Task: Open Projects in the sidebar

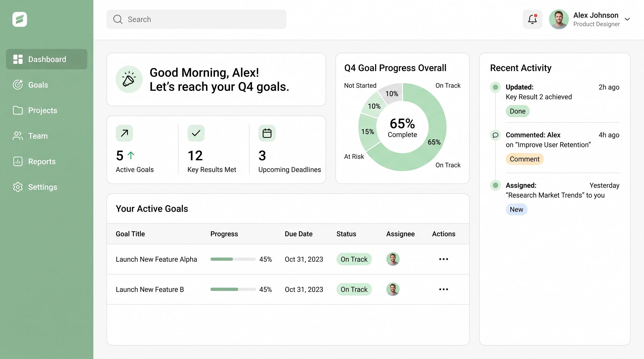Action: [35, 110]
